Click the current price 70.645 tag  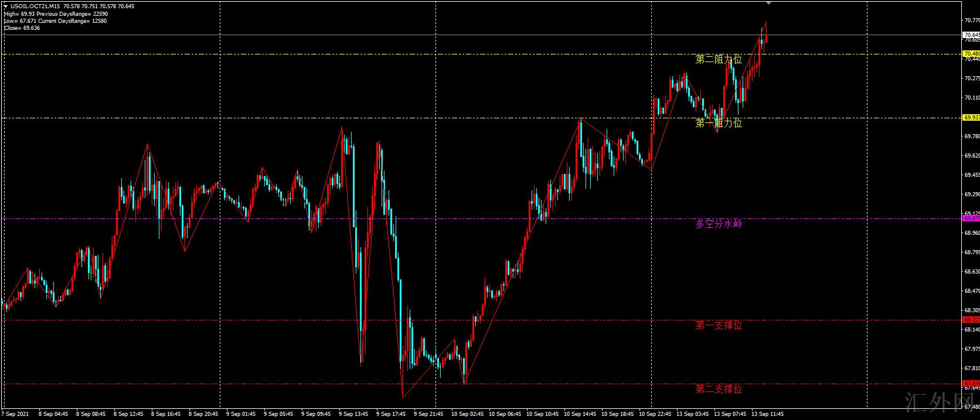[x=971, y=35]
